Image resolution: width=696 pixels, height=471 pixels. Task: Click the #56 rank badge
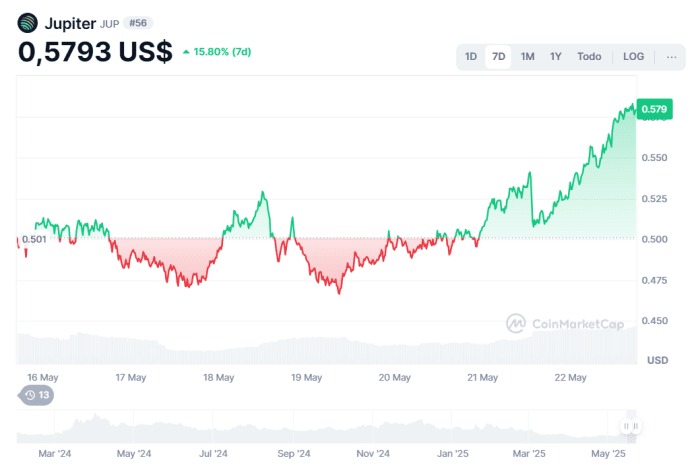[139, 22]
